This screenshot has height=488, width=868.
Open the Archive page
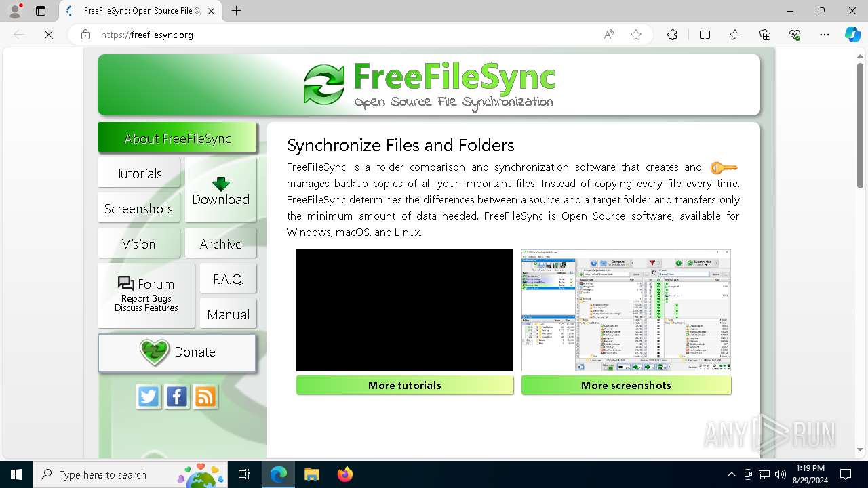tap(220, 243)
